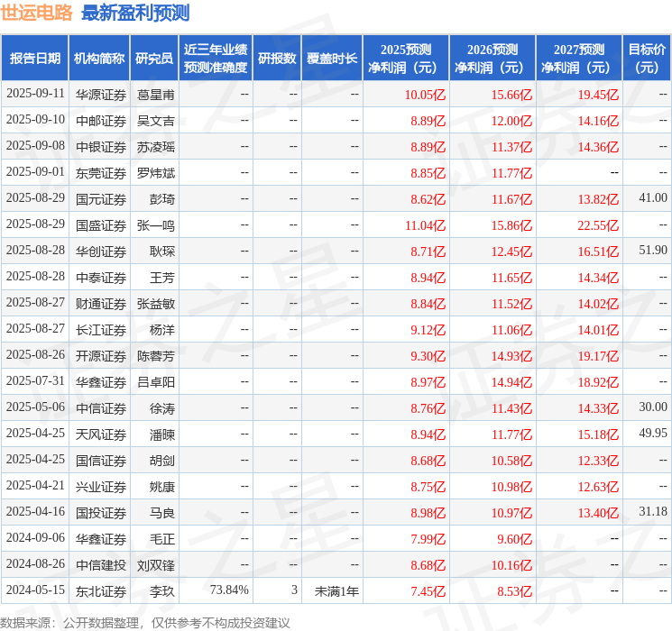Click analyst name 葛星甫

tap(155, 94)
